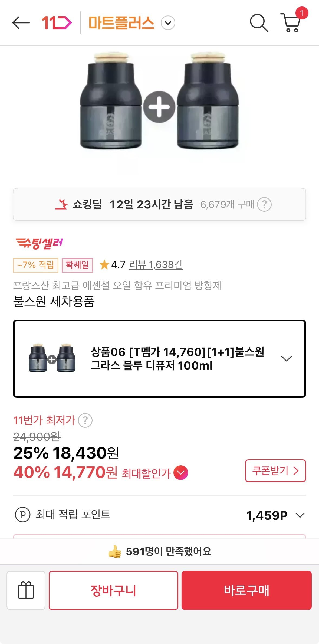
Task: Expand the 최대 적립 포인트 details
Action: pos(300,515)
